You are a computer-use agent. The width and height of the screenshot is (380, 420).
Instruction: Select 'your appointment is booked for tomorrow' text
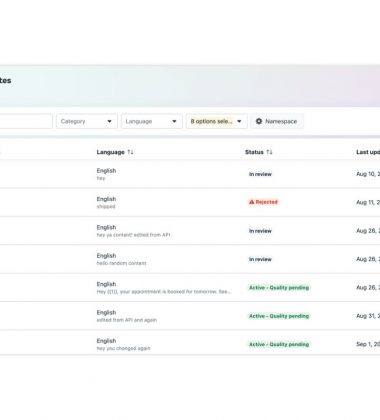tap(168, 292)
